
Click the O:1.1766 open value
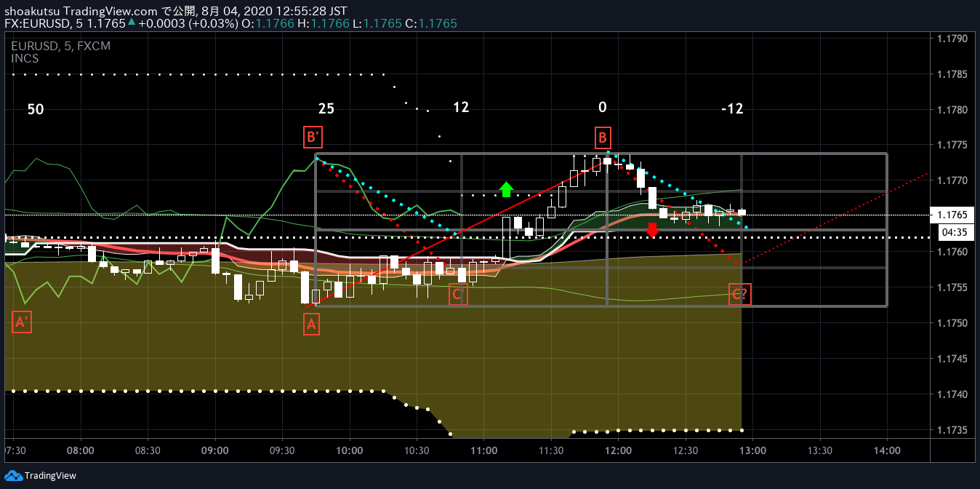pyautogui.click(x=268, y=23)
